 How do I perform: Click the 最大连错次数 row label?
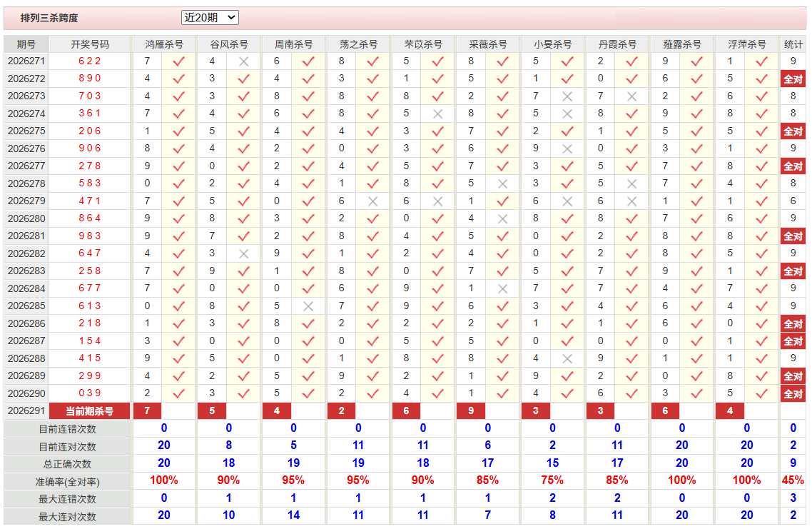[x=67, y=500]
